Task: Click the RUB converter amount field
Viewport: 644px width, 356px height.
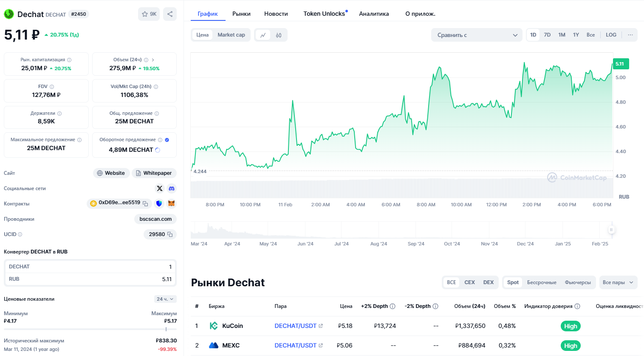Action: click(90, 279)
